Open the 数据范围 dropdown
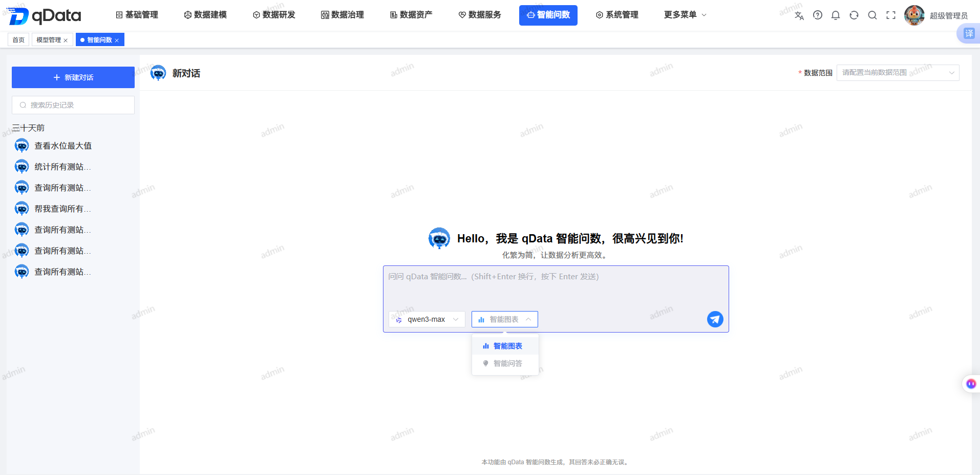 point(898,73)
